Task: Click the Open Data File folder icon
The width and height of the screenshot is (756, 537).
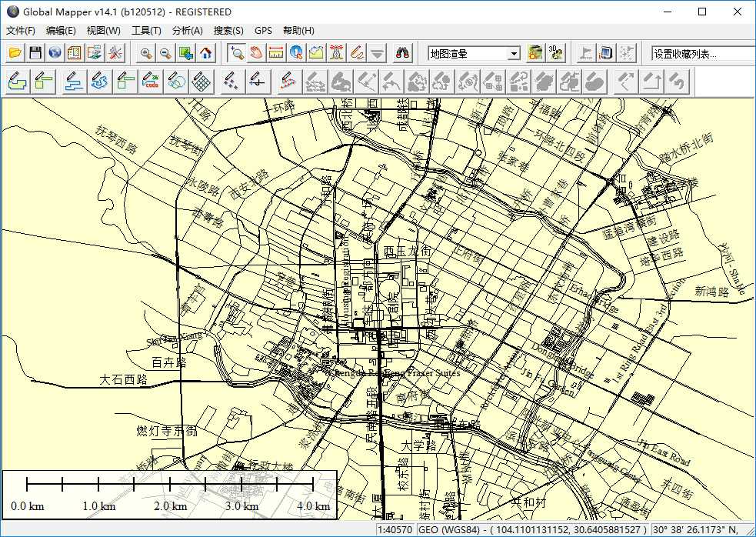Action: tap(15, 53)
